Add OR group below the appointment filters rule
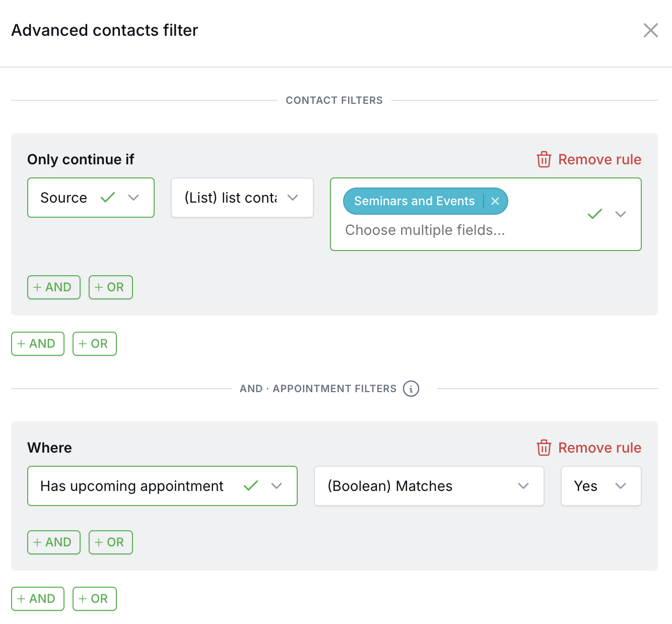Image resolution: width=672 pixels, height=624 pixels. tap(95, 599)
